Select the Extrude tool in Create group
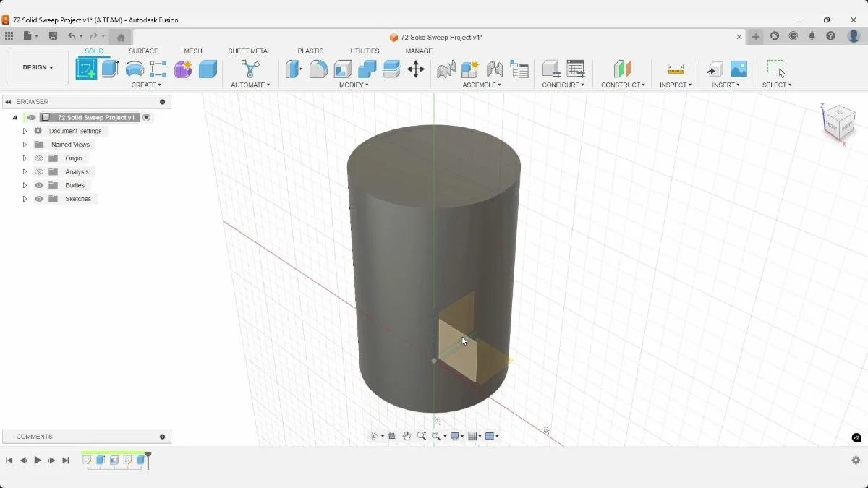The height and width of the screenshot is (488, 868). click(x=110, y=69)
